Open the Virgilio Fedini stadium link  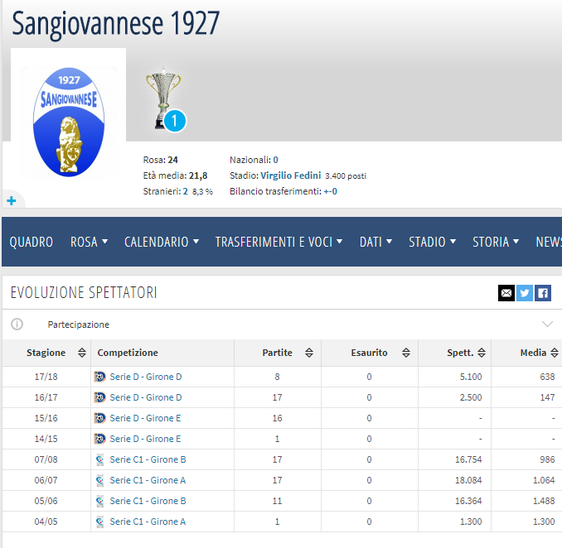pyautogui.click(x=290, y=176)
